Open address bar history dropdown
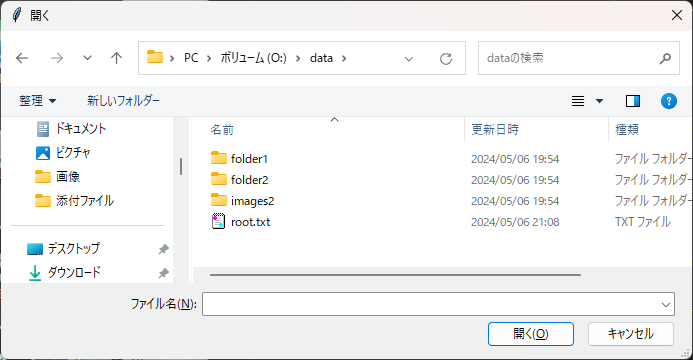 (409, 58)
